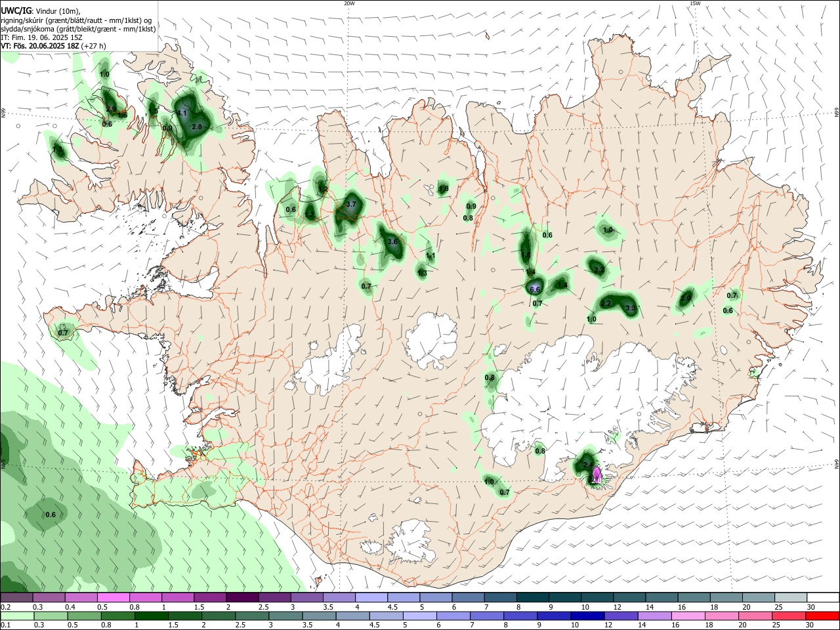Select the darkest green 1 rain legend swatch
Image resolution: width=840 pixels, height=630 pixels.
coord(152,616)
